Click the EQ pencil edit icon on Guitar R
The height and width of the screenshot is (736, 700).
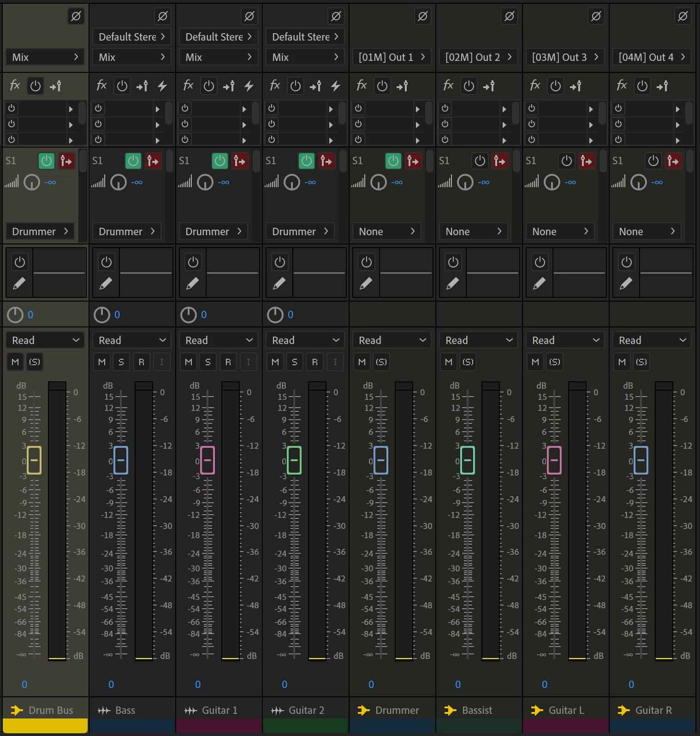click(626, 284)
